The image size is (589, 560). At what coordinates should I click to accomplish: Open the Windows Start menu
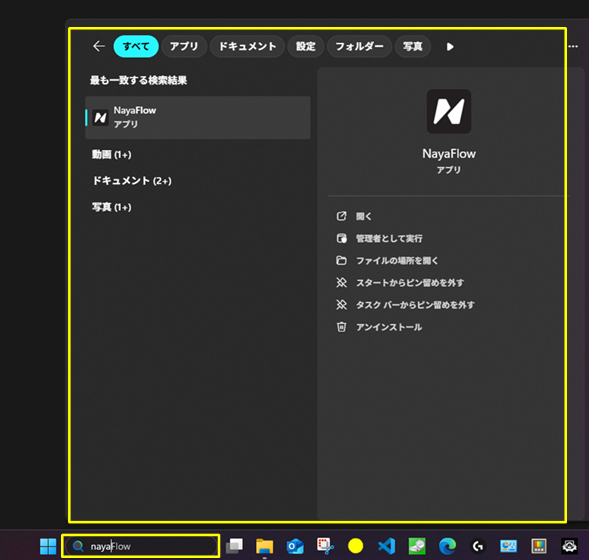(x=48, y=546)
